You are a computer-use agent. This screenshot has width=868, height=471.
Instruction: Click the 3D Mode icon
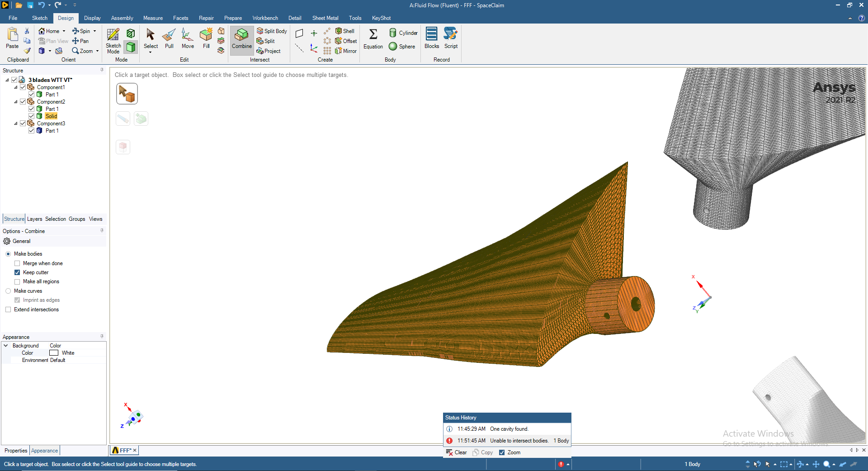tap(131, 47)
